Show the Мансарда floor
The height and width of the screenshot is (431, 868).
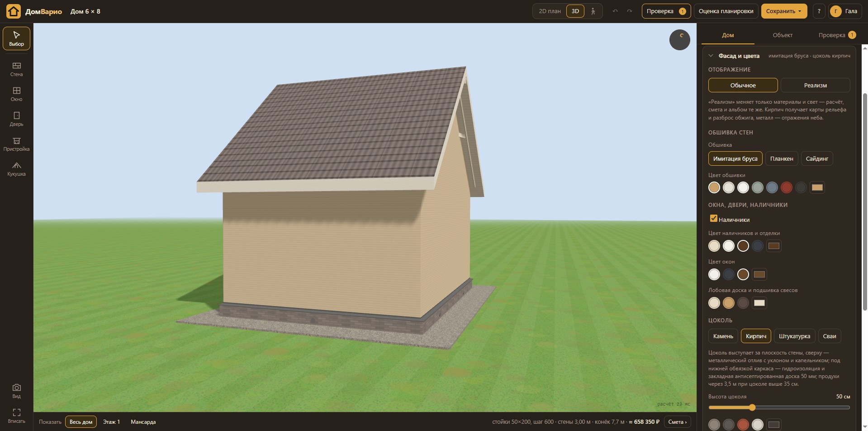tap(143, 421)
